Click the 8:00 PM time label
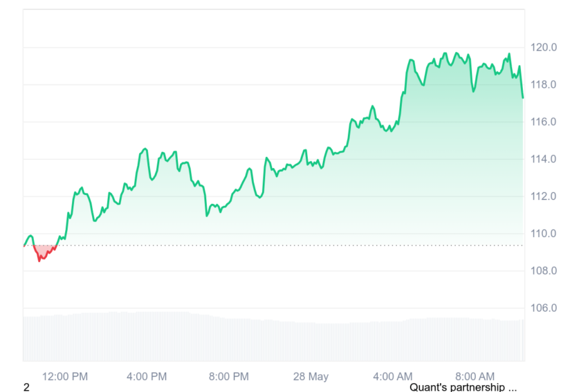 coord(229,376)
